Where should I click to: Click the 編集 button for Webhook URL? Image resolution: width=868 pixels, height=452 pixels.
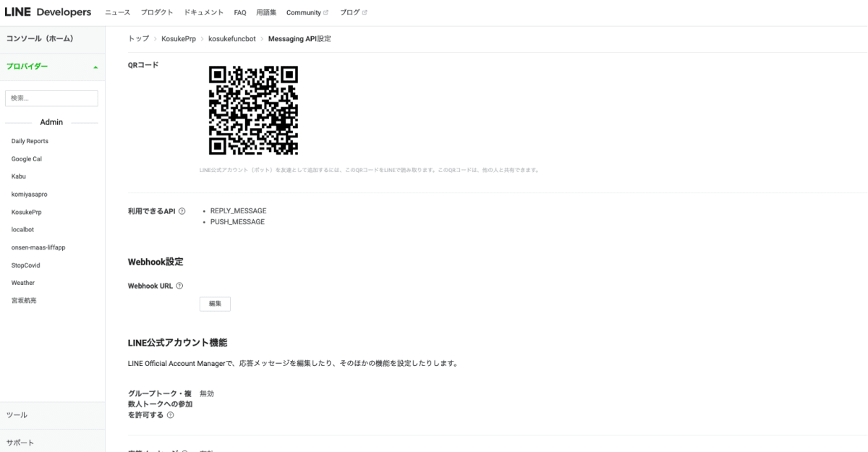coord(215,304)
